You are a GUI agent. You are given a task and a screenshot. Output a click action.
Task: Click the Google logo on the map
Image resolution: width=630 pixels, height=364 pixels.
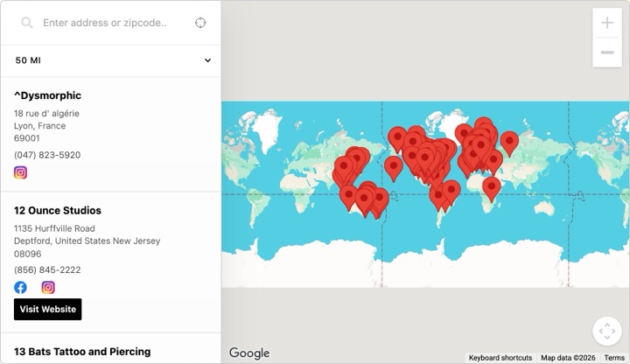click(x=249, y=353)
